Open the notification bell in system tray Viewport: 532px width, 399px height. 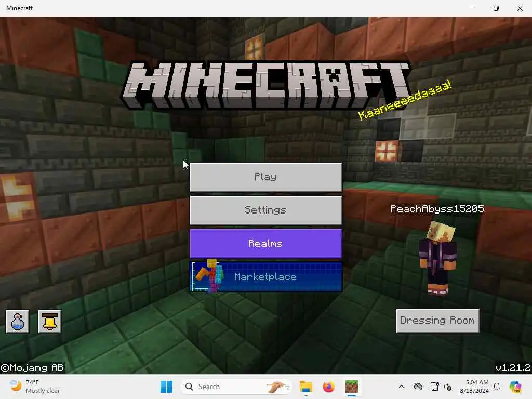497,387
